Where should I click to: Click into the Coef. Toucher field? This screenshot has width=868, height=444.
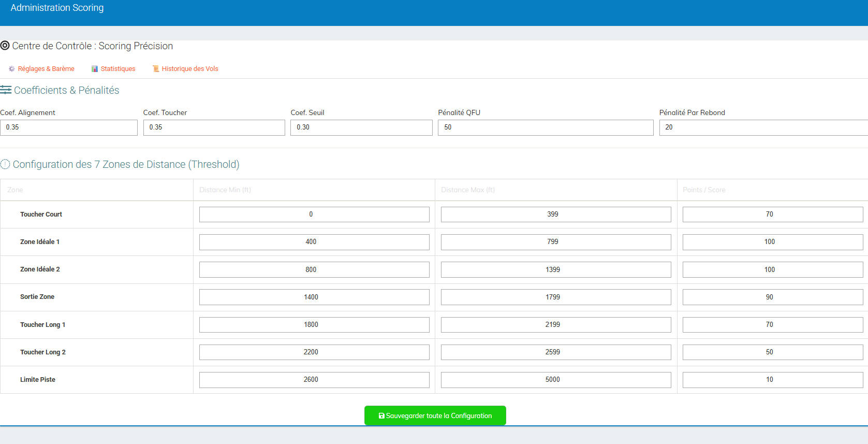pyautogui.click(x=214, y=127)
